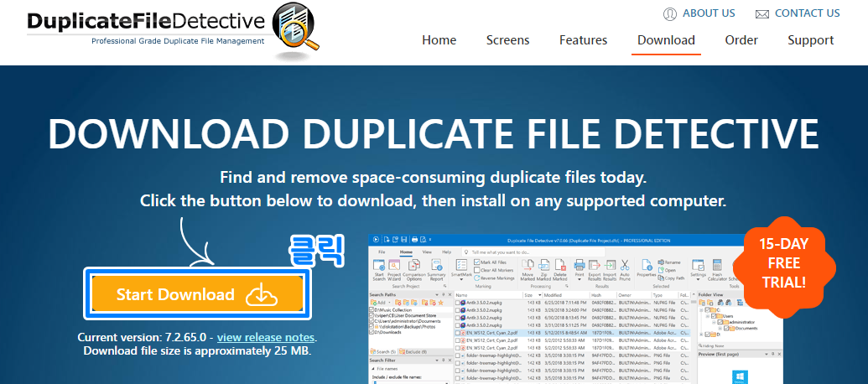Open the Preview panel dropdown arrow
This screenshot has width=868, height=384.
[x=767, y=354]
